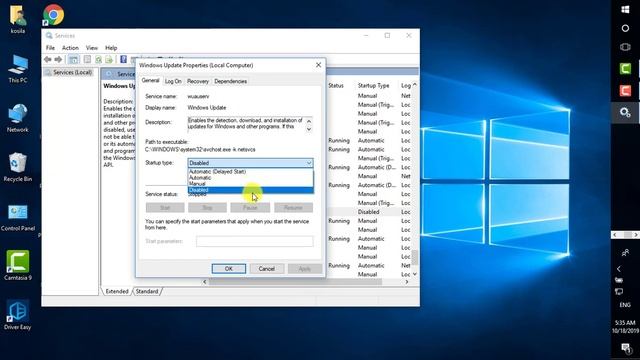Sort services by Status column header
This screenshot has width=640, height=360.
tap(336, 85)
